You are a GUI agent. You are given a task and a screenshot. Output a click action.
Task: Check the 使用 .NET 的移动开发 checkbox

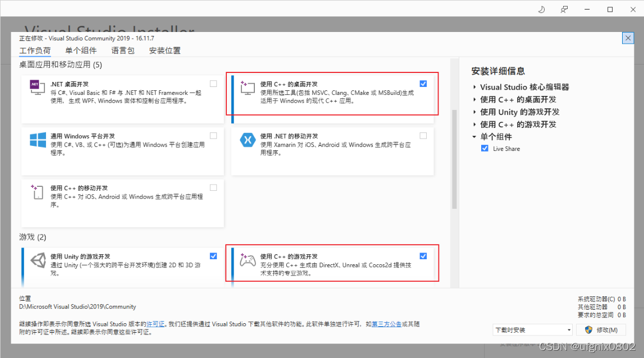pos(423,136)
